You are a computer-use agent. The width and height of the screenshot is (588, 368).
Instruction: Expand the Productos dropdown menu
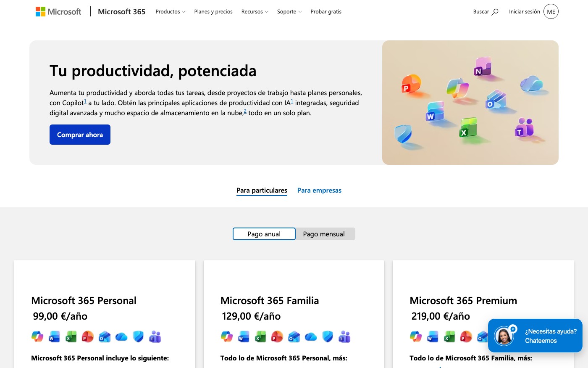pos(171,12)
